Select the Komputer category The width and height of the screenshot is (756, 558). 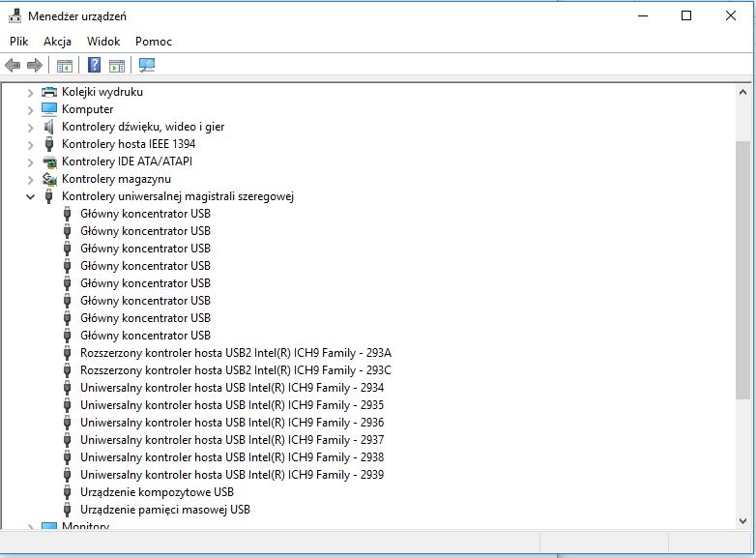click(87, 109)
